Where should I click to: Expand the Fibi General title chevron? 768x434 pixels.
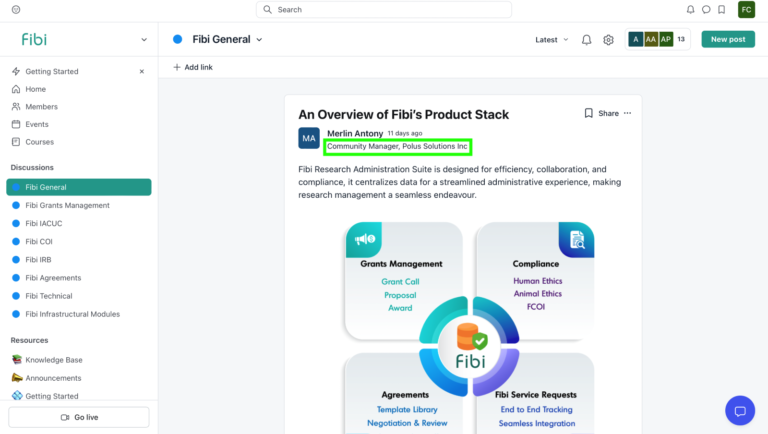[x=259, y=40]
